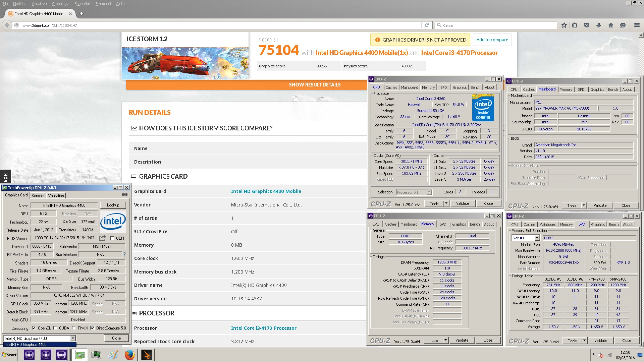Click the Firefox URL address bar
Viewport: 644px width, 362px height.
[221, 25]
